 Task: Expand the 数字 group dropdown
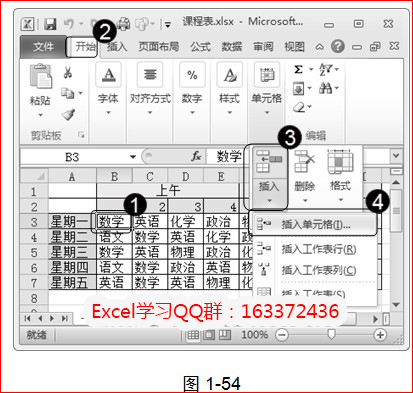[x=192, y=113]
